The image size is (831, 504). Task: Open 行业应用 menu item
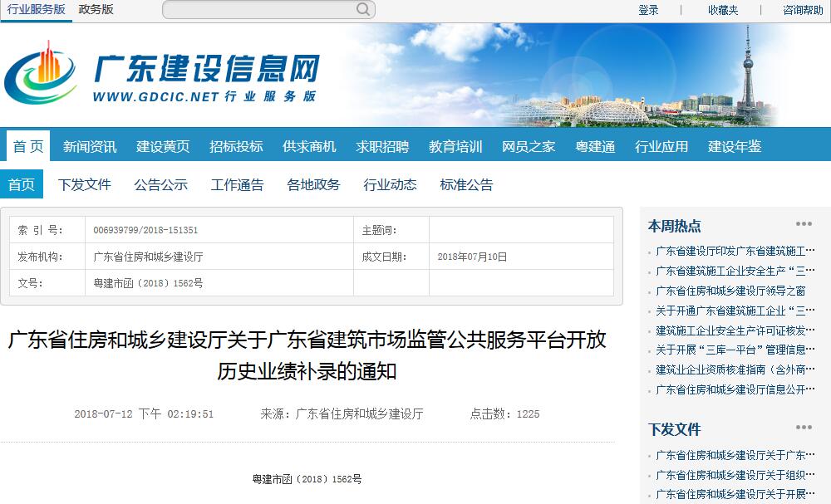[661, 147]
